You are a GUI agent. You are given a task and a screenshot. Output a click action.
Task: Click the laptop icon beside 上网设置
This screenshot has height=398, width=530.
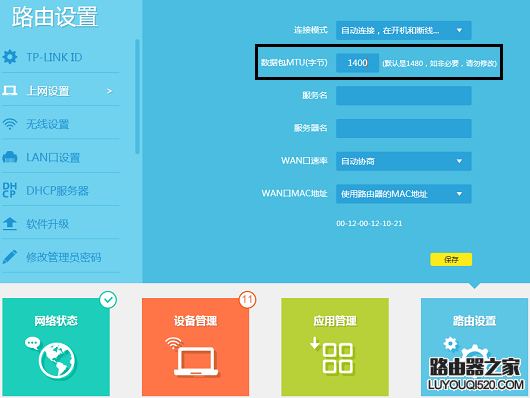[x=10, y=91]
